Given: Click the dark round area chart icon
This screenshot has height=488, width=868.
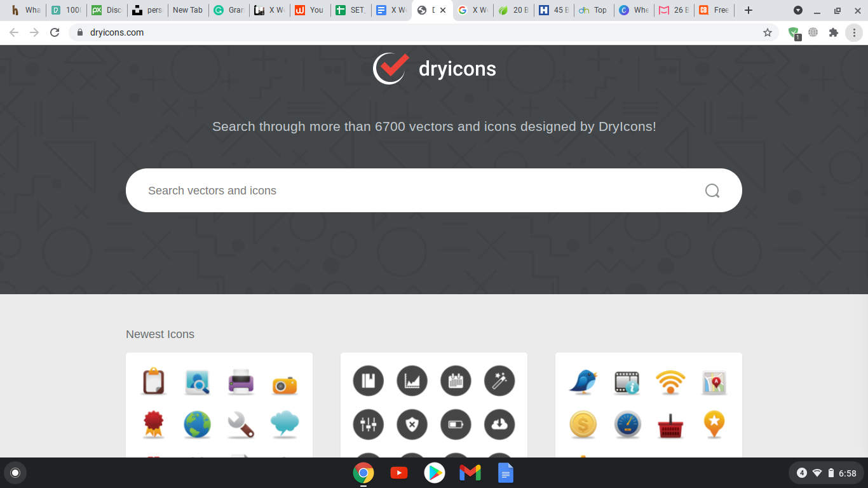Looking at the screenshot, I should [412, 381].
